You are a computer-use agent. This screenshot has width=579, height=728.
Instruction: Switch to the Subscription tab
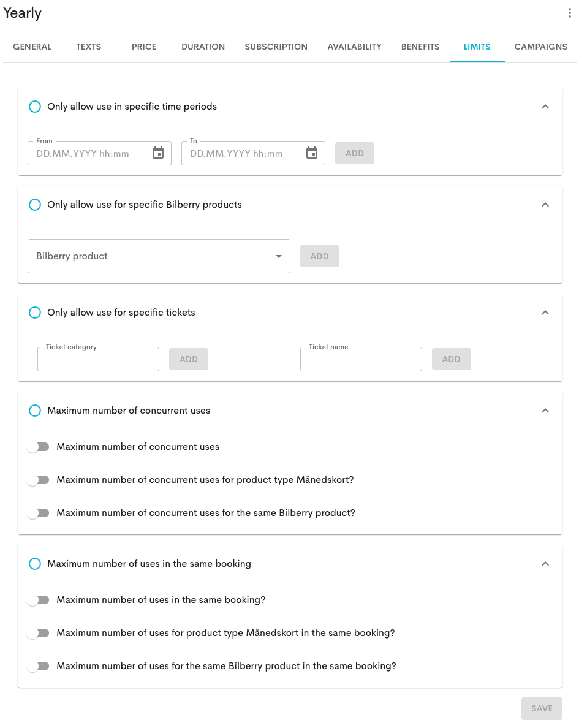[x=276, y=47]
